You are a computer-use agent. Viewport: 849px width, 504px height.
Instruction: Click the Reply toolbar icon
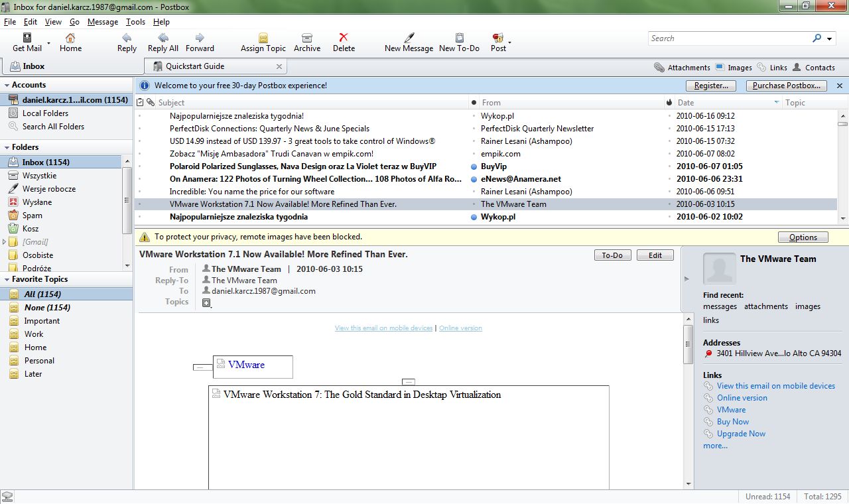[127, 38]
